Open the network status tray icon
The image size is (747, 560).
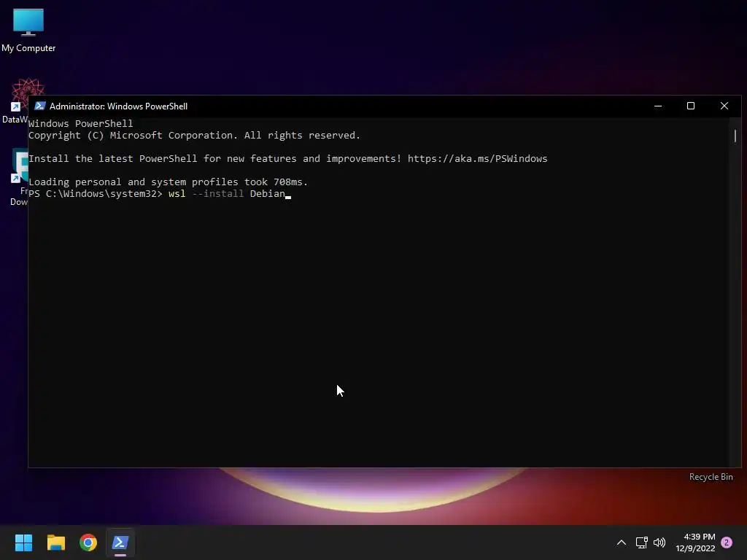click(x=641, y=542)
